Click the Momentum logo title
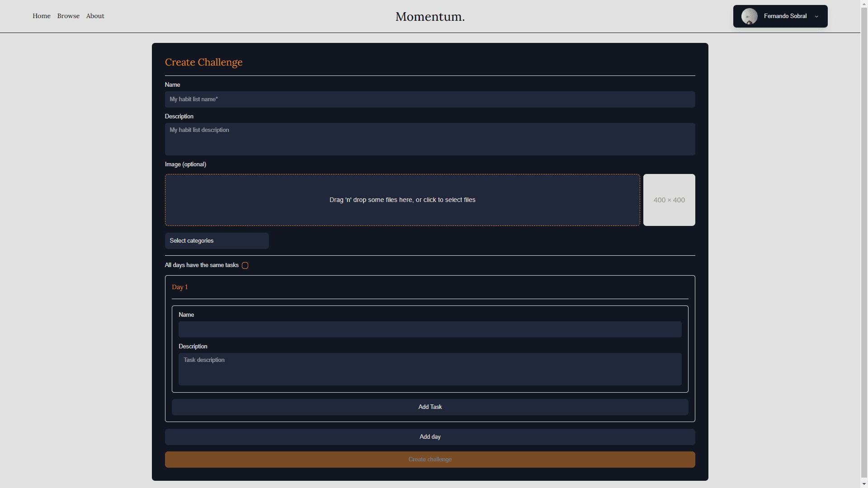 tap(430, 17)
